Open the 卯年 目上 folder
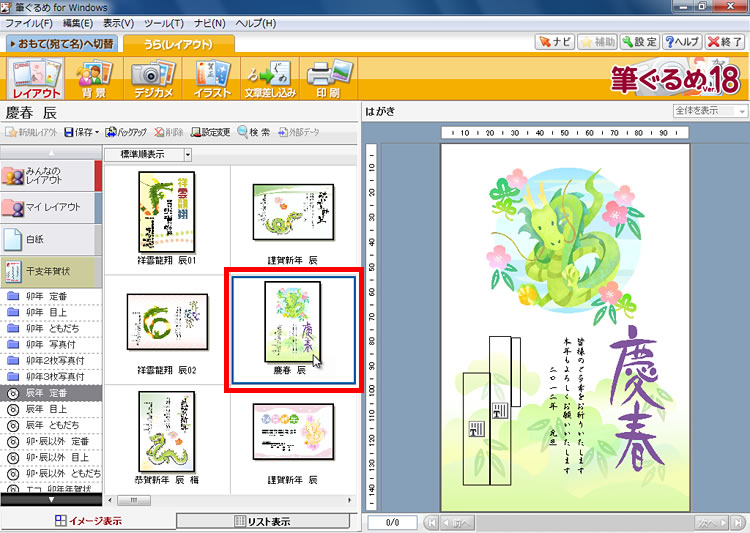The height and width of the screenshot is (533, 750). pyautogui.click(x=51, y=312)
